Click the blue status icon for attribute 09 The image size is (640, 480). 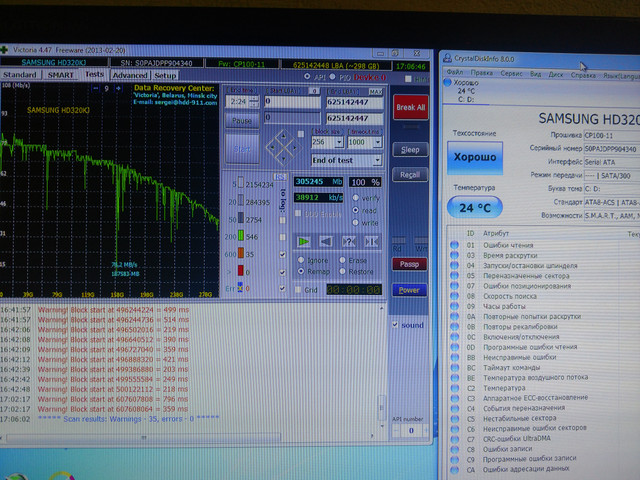454,306
